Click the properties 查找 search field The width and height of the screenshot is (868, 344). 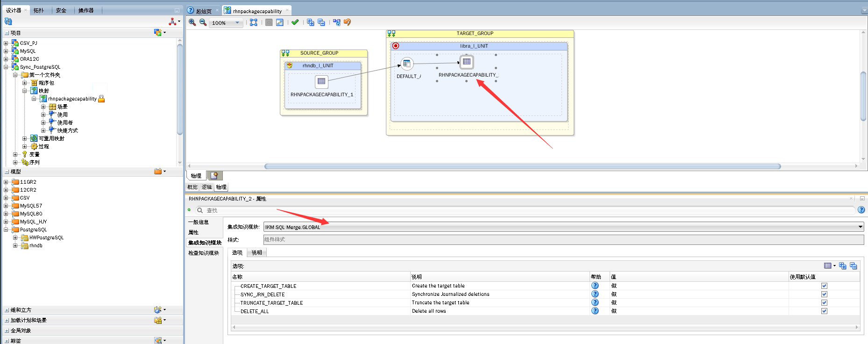coord(526,210)
